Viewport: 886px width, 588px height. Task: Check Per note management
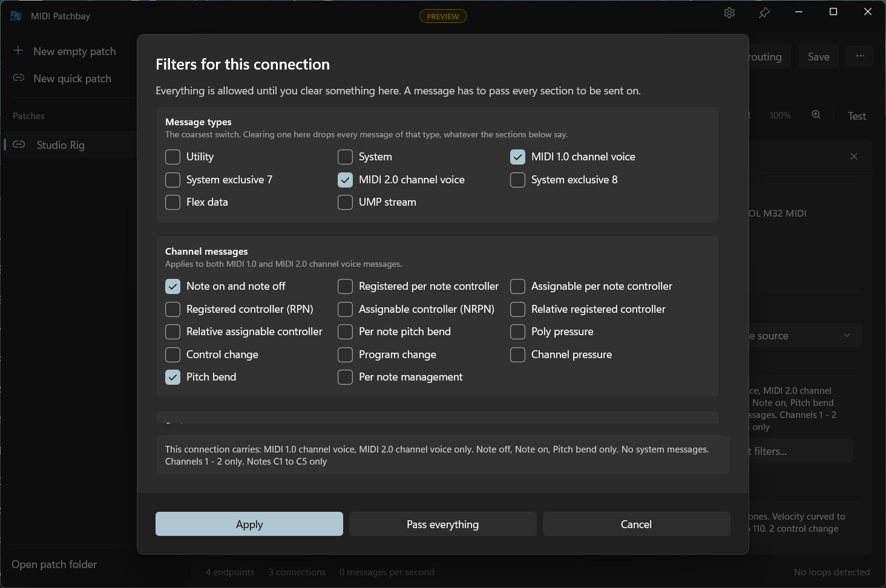tap(346, 377)
